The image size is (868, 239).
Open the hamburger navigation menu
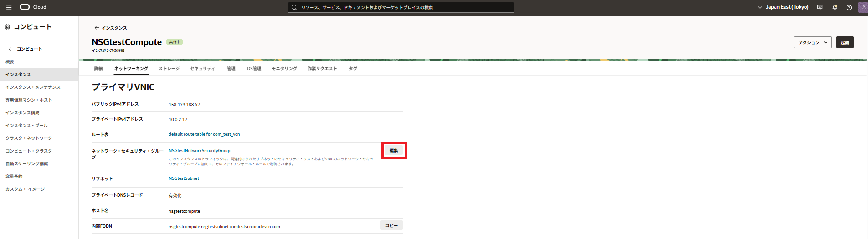9,7
